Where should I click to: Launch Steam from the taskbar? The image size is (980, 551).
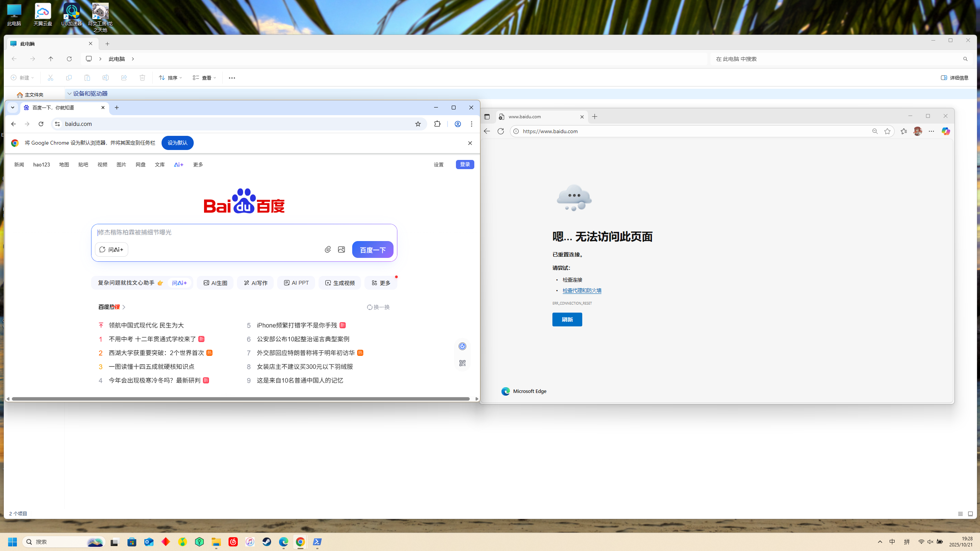(266, 542)
